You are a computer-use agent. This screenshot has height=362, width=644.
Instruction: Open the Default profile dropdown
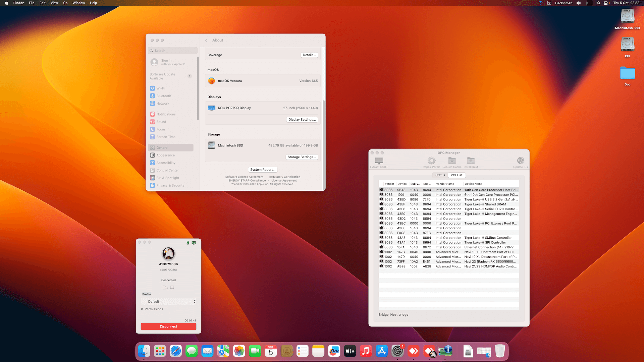(x=169, y=302)
